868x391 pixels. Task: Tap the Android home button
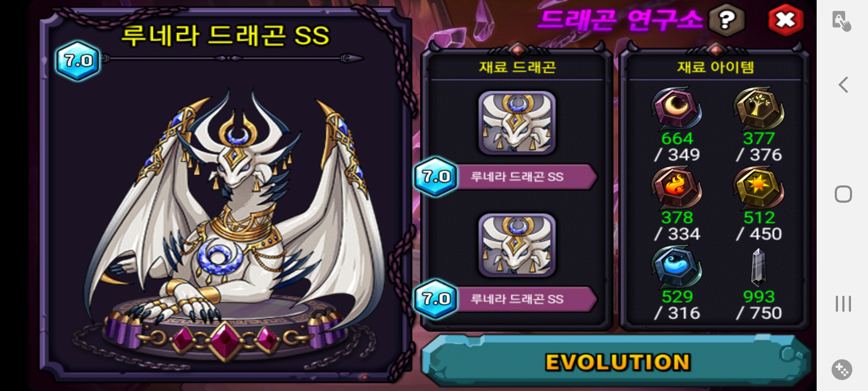843,194
